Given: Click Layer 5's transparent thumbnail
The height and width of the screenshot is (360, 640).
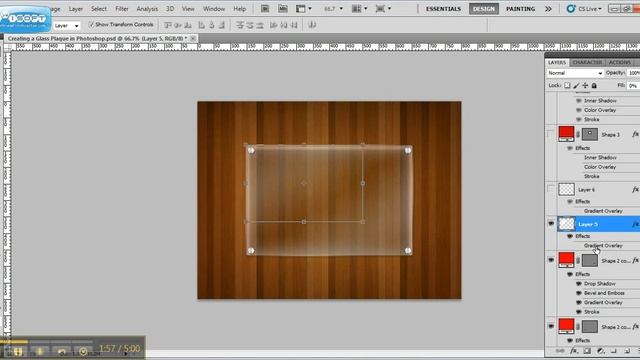Looking at the screenshot, I should 567,224.
